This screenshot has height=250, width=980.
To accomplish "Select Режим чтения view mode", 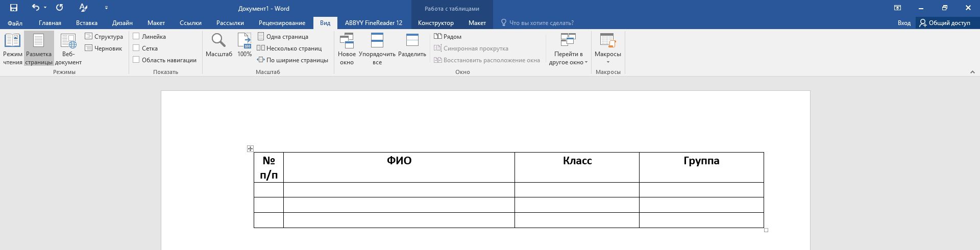I will click(13, 49).
